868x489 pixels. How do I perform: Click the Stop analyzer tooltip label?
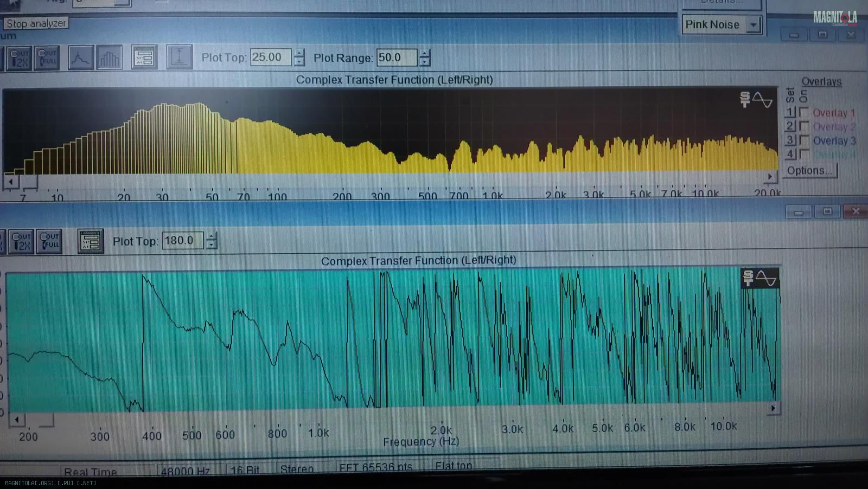[36, 23]
